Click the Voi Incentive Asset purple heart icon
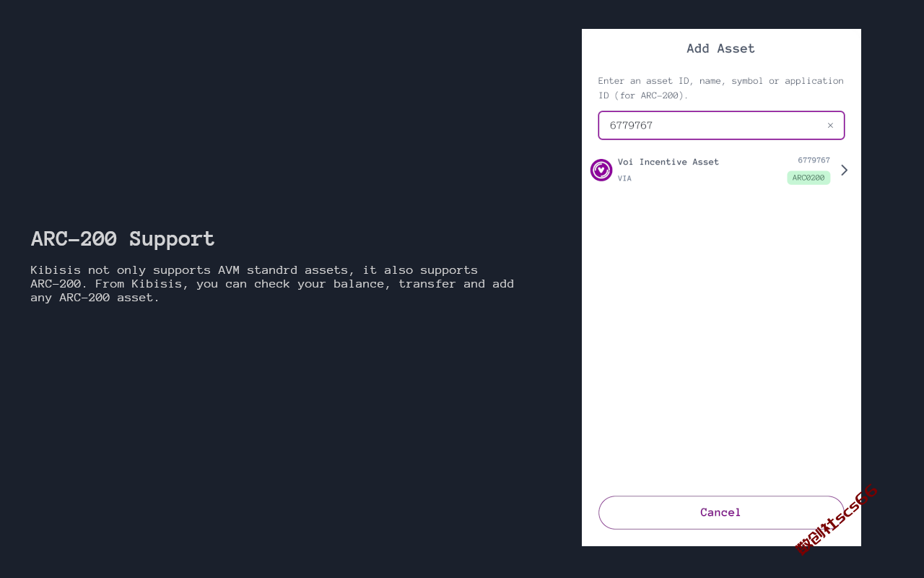This screenshot has width=924, height=578. 601,171
